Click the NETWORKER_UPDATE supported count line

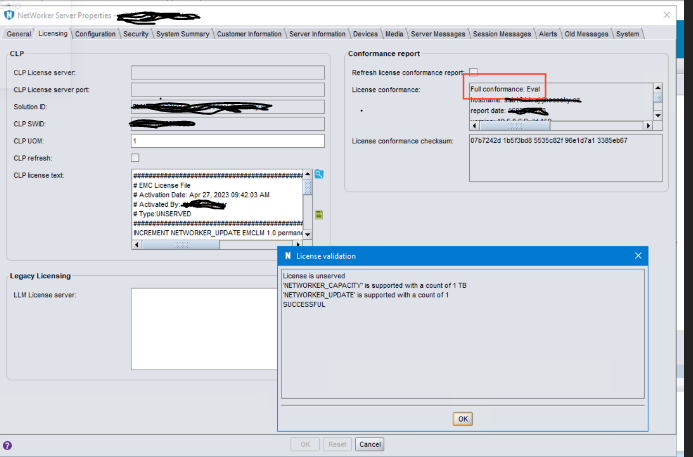click(x=366, y=295)
